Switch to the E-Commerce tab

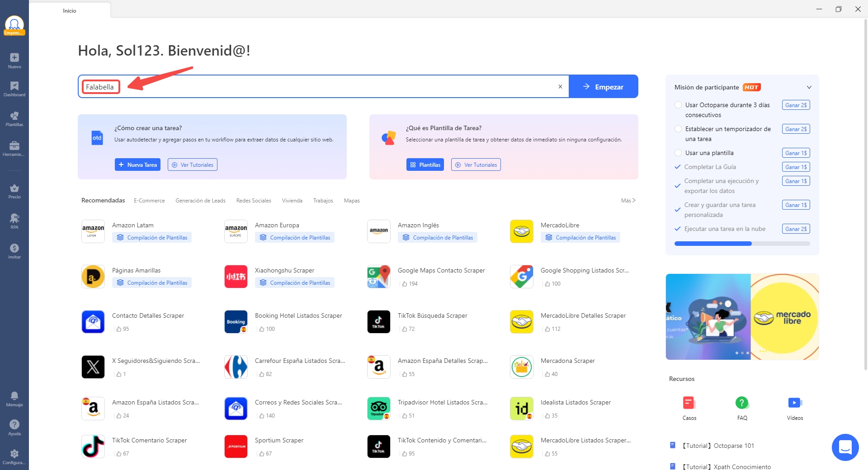click(x=149, y=201)
